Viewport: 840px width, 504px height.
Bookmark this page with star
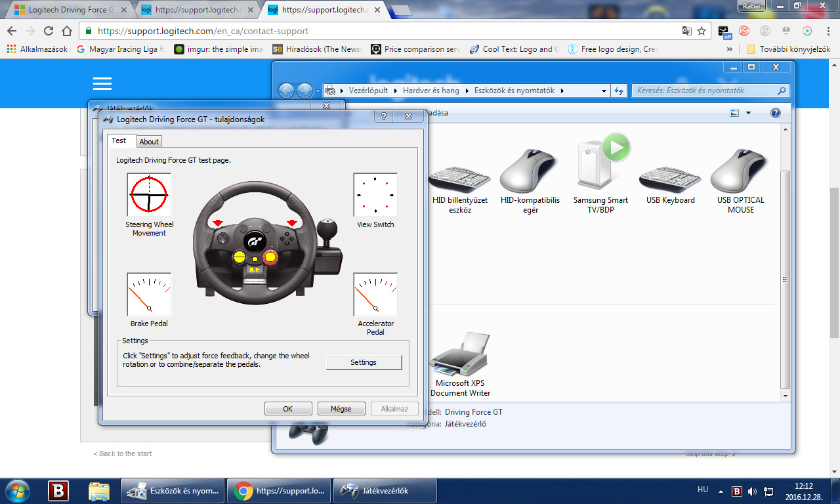[702, 31]
